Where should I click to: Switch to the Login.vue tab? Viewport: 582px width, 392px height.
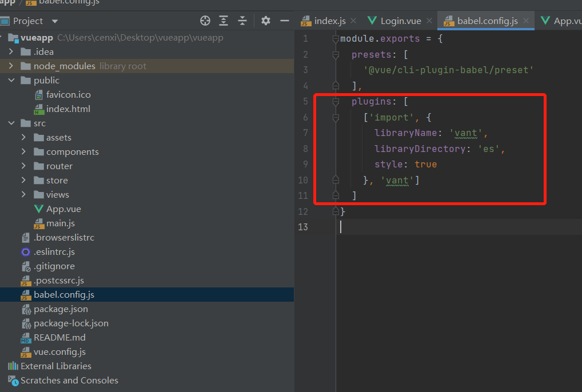400,21
